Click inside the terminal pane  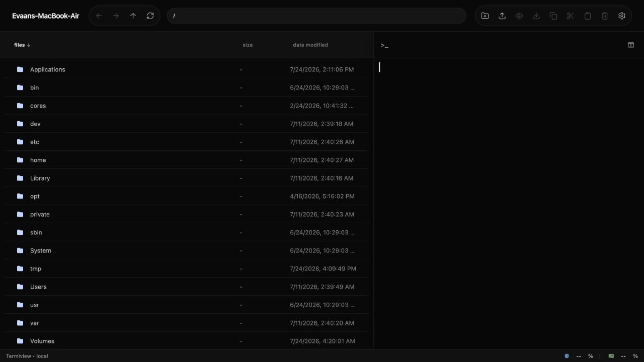point(509,204)
